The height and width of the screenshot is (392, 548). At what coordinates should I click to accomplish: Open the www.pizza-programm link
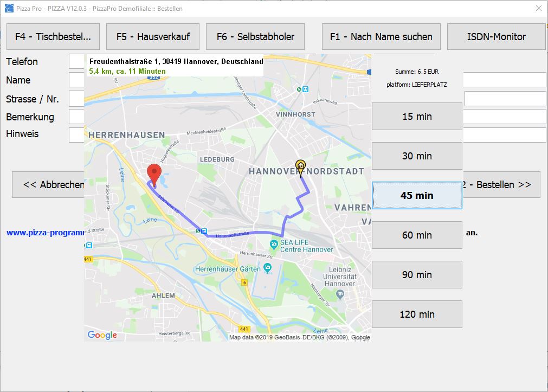pyautogui.click(x=46, y=233)
